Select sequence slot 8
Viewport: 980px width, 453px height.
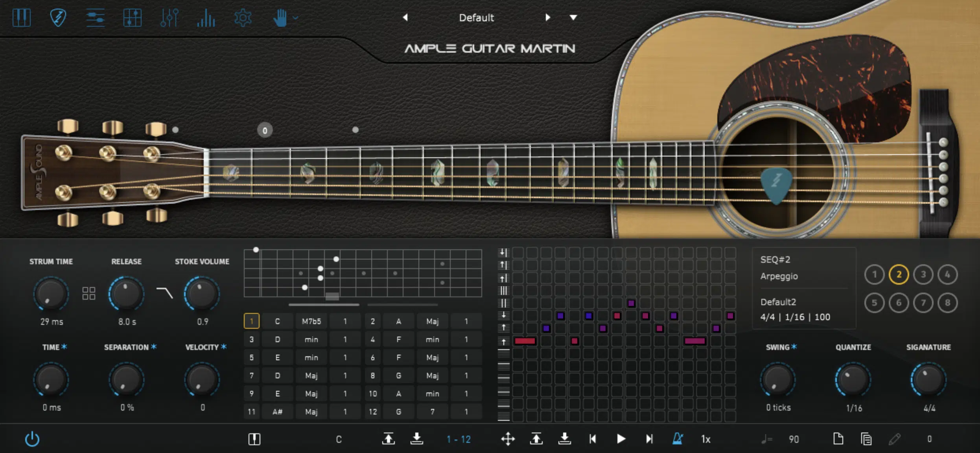coord(947,303)
